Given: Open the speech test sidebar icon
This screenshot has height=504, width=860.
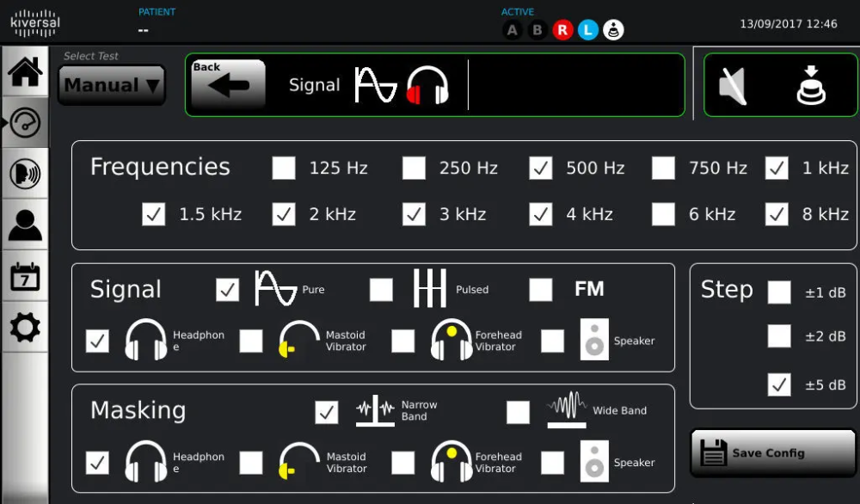Looking at the screenshot, I should [x=25, y=174].
